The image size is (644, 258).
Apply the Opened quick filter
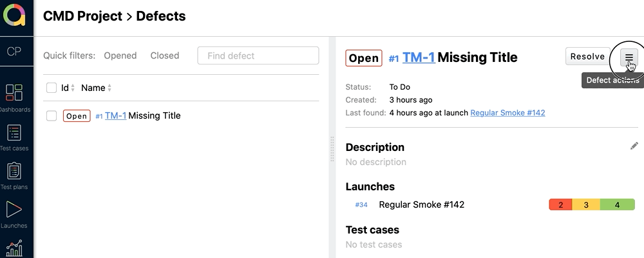(120, 55)
